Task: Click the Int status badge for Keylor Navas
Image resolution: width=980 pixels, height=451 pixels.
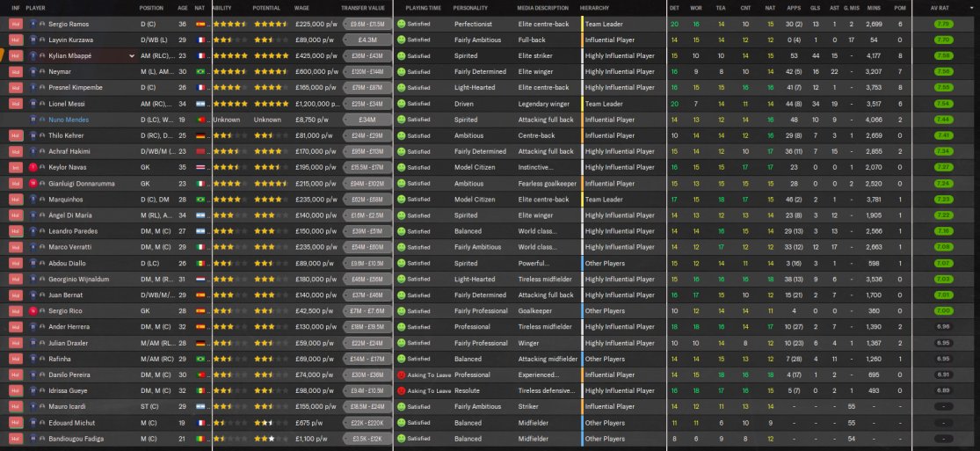Action: pos(16,168)
